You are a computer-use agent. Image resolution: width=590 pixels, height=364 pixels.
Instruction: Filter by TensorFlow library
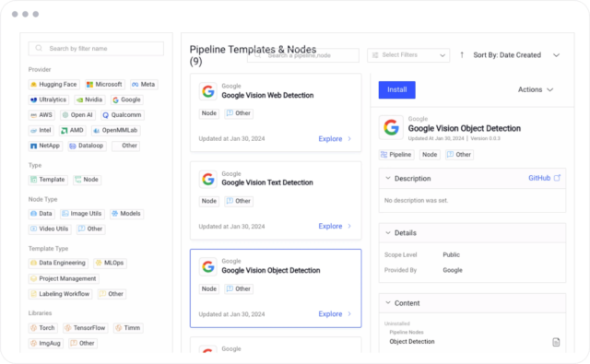point(86,328)
